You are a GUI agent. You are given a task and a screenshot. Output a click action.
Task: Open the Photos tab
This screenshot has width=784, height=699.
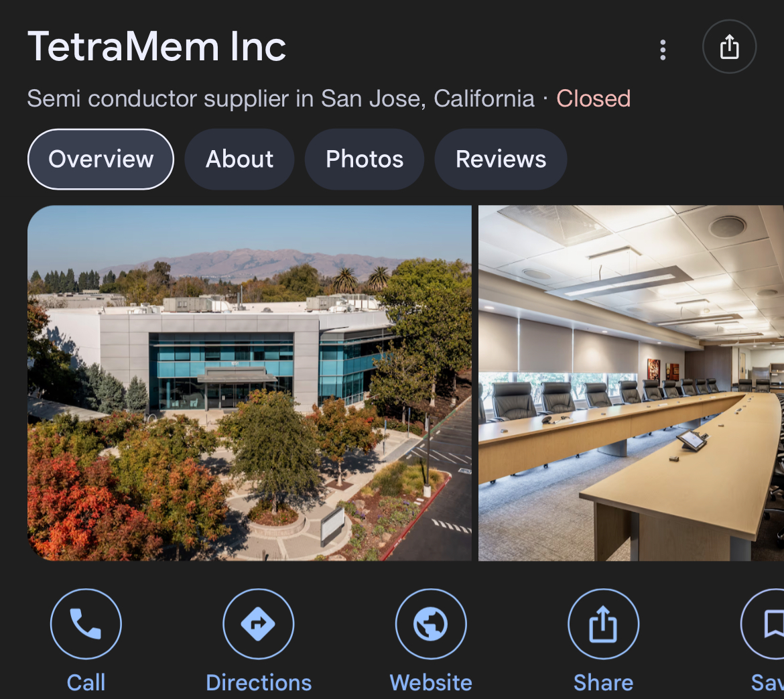(x=365, y=159)
